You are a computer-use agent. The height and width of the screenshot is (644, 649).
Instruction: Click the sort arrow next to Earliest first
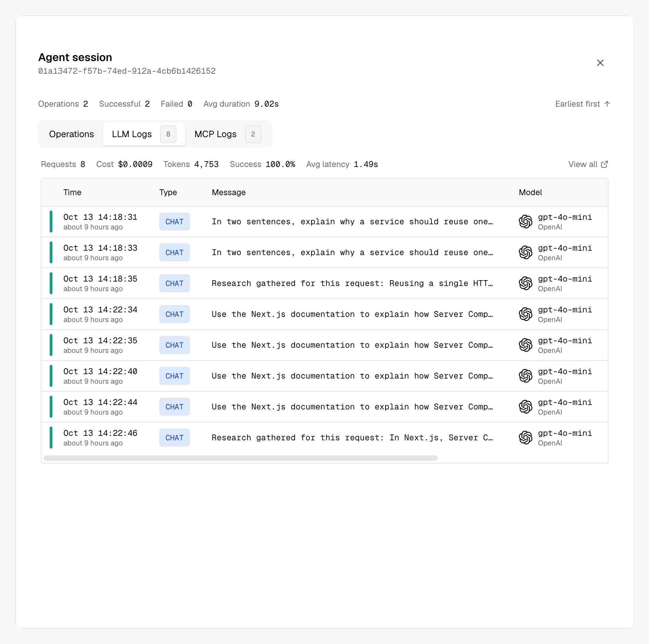point(607,104)
